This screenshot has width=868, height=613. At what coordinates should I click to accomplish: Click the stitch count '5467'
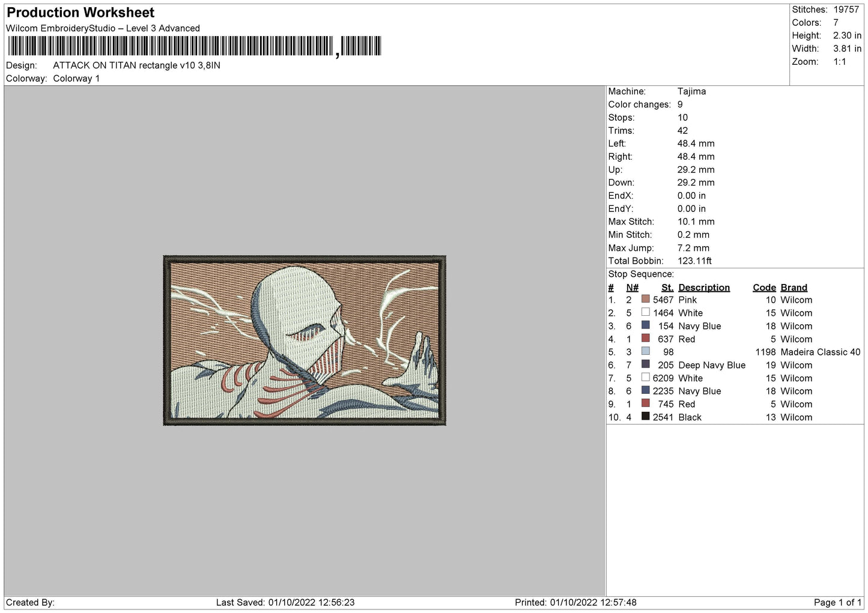point(663,300)
